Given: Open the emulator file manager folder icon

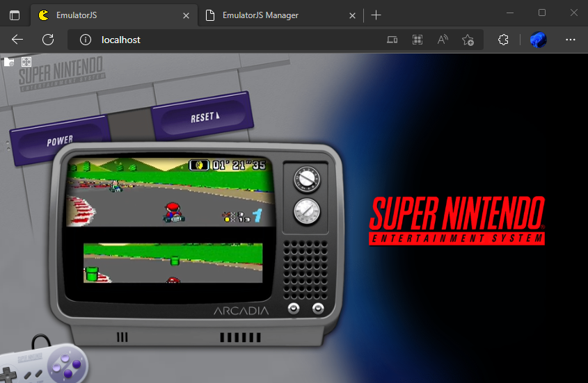Looking at the screenshot, I should click(9, 62).
